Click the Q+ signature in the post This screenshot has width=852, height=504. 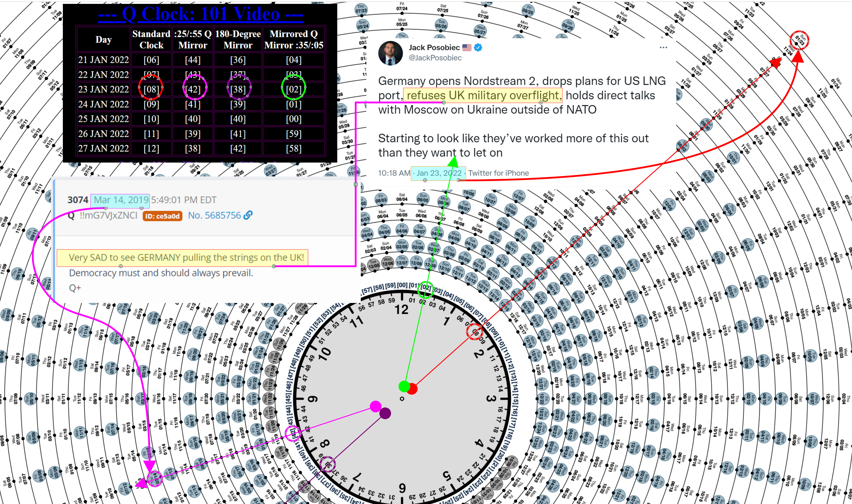[x=75, y=288]
